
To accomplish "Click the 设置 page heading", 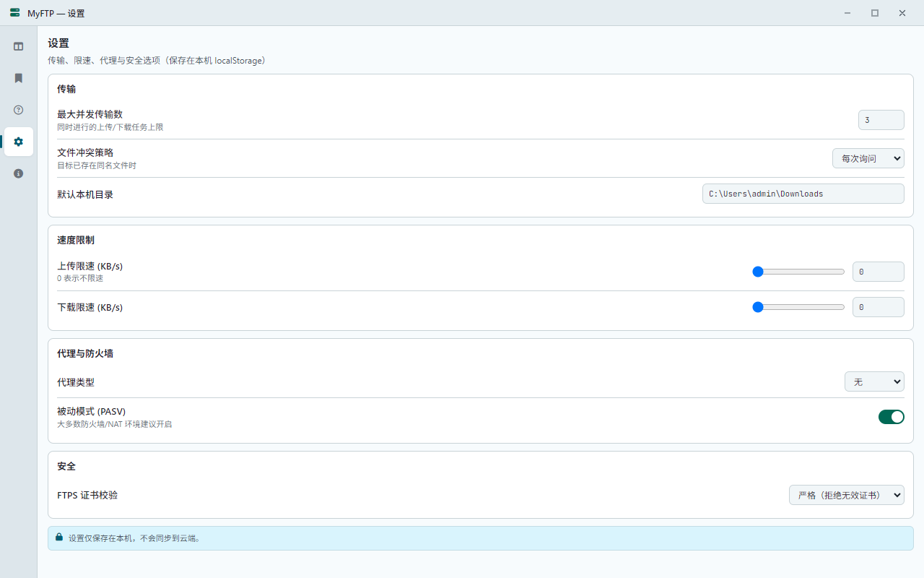I will (58, 43).
